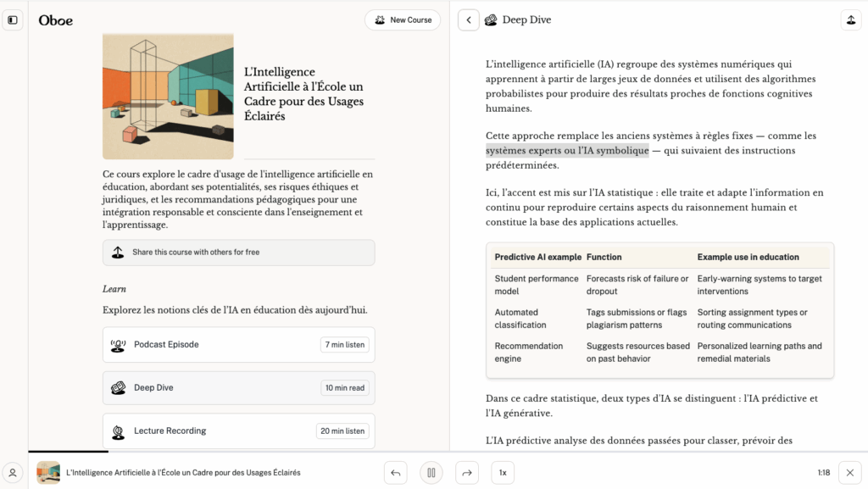Image resolution: width=868 pixels, height=489 pixels.
Task: Open the user profile icon
Action: click(x=13, y=473)
